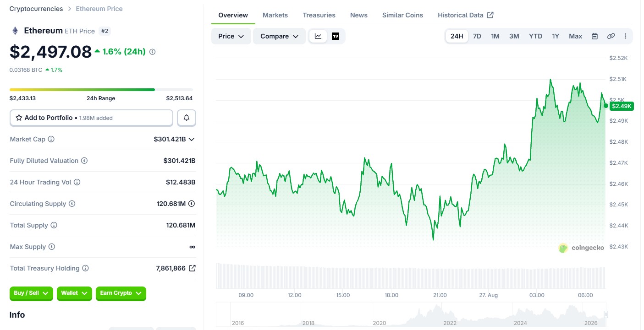Click the volume bars under chart
Viewport: 644px width, 330px height.
coord(411,276)
